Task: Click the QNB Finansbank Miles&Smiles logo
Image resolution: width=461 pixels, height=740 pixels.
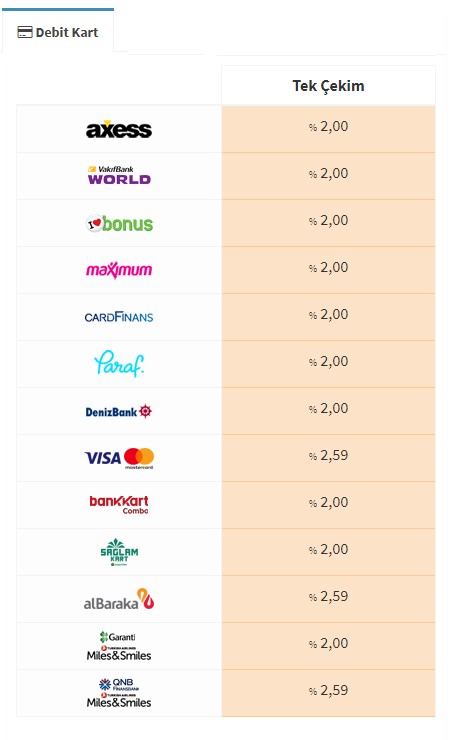Action: pyautogui.click(x=119, y=693)
